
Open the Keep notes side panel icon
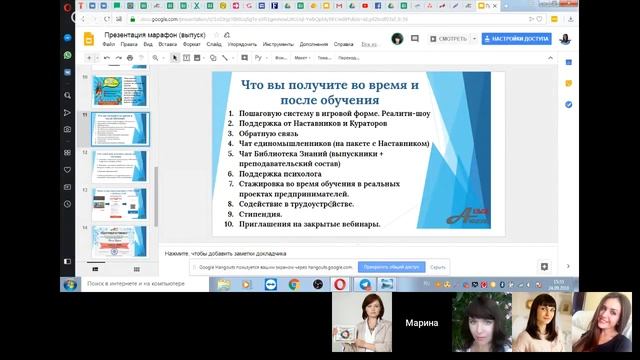[569, 83]
